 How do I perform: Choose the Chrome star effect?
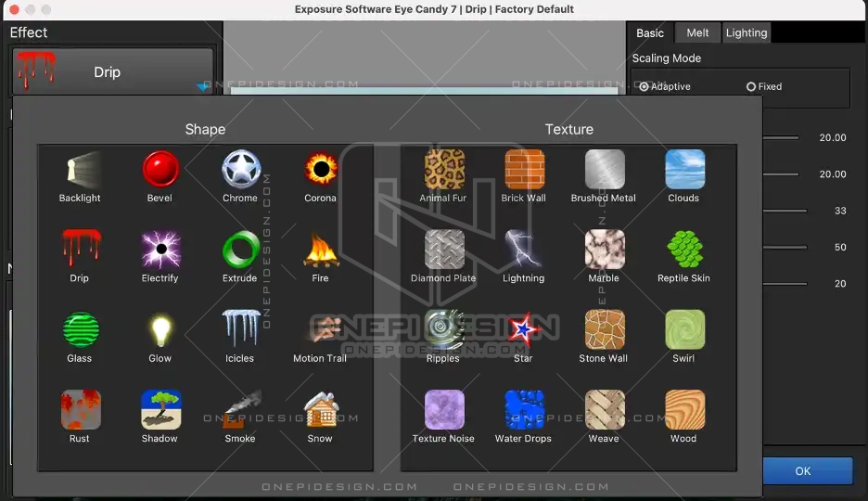pos(240,171)
